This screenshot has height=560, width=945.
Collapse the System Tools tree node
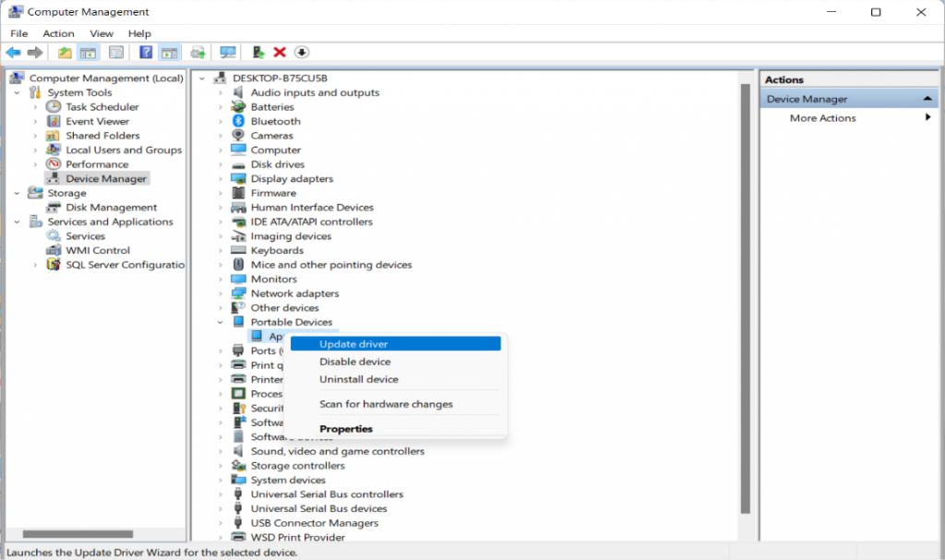[x=17, y=92]
